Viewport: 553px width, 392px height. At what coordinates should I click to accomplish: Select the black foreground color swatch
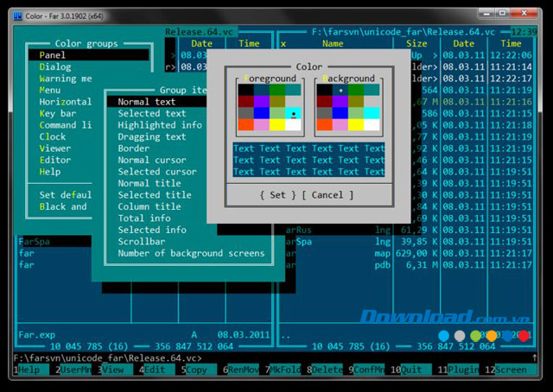point(246,89)
